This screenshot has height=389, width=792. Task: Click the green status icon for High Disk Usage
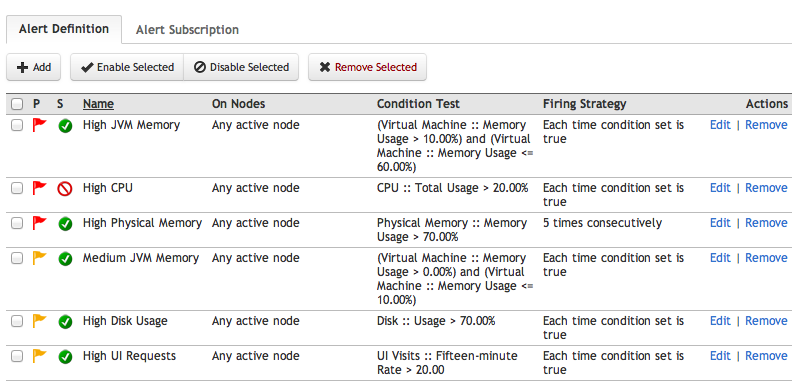click(x=65, y=322)
